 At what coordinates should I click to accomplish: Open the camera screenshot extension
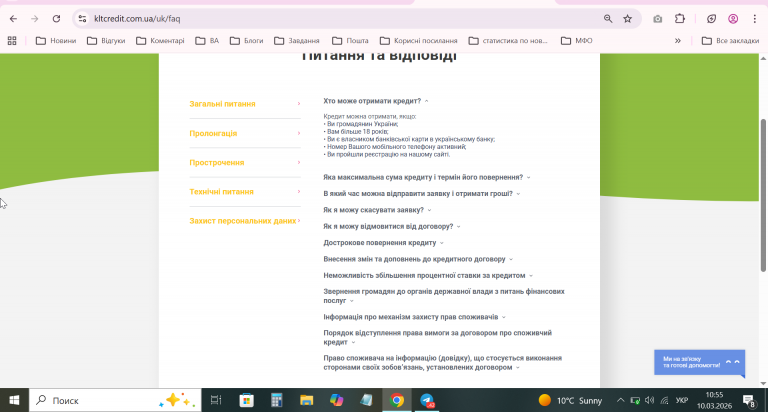(x=657, y=19)
